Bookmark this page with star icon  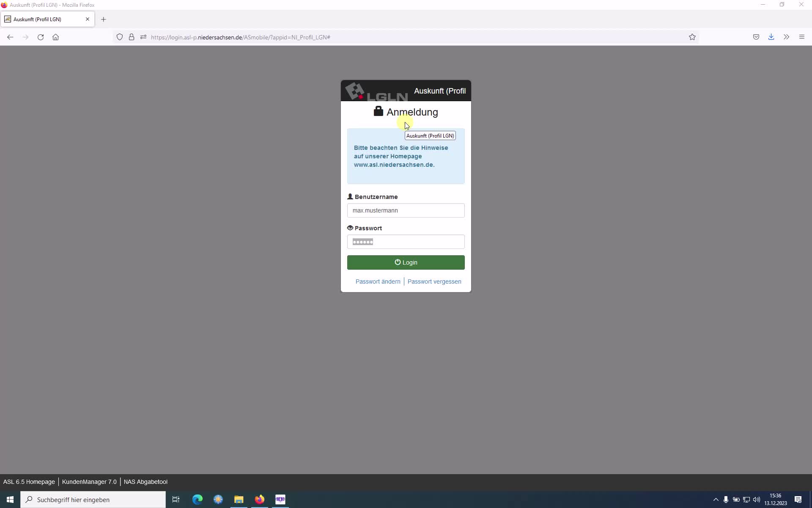(692, 37)
